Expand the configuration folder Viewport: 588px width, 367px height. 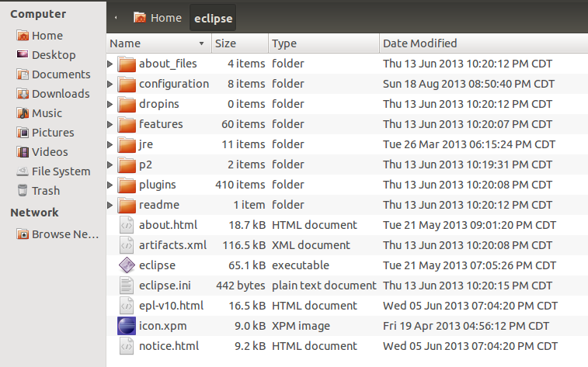pyautogui.click(x=110, y=84)
